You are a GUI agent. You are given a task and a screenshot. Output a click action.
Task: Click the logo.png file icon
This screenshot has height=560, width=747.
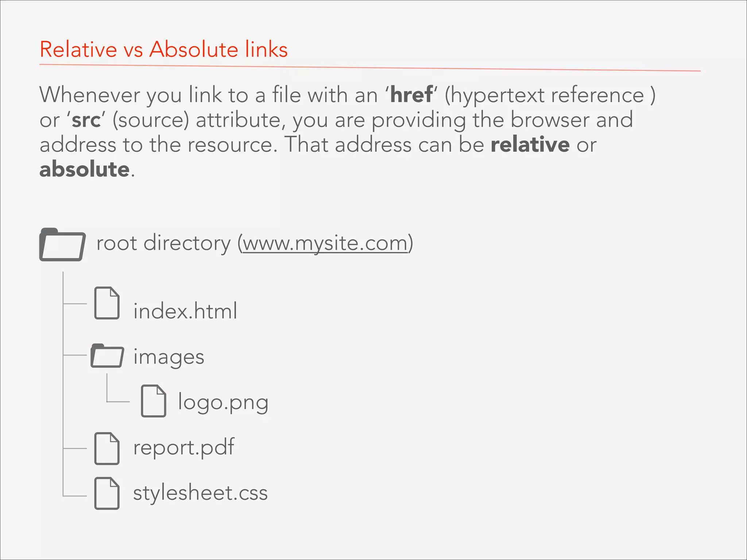154,401
